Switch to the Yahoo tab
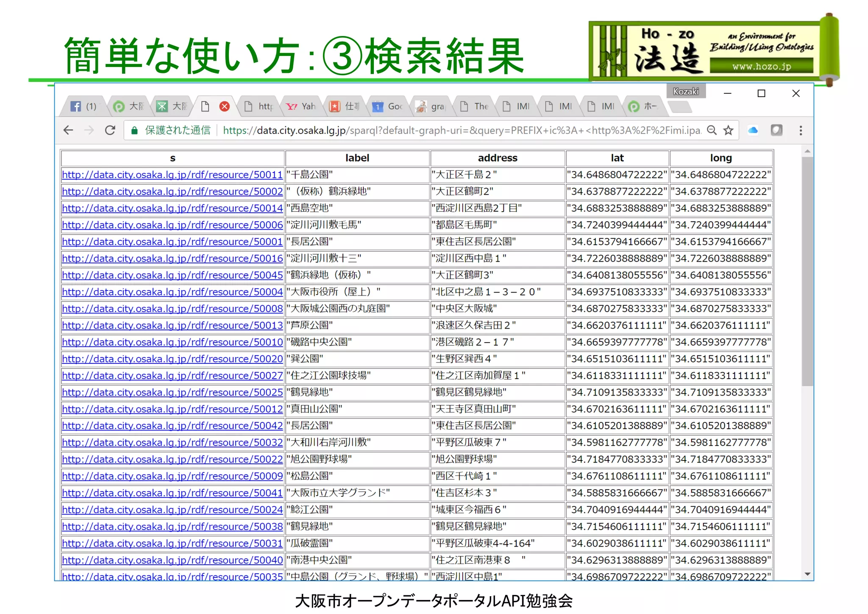The height and width of the screenshot is (614, 868). 301,106
